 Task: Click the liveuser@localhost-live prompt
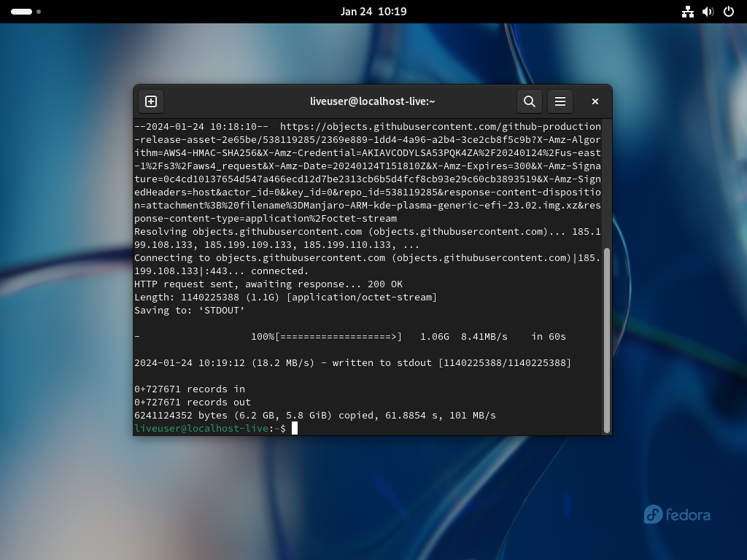click(x=210, y=429)
